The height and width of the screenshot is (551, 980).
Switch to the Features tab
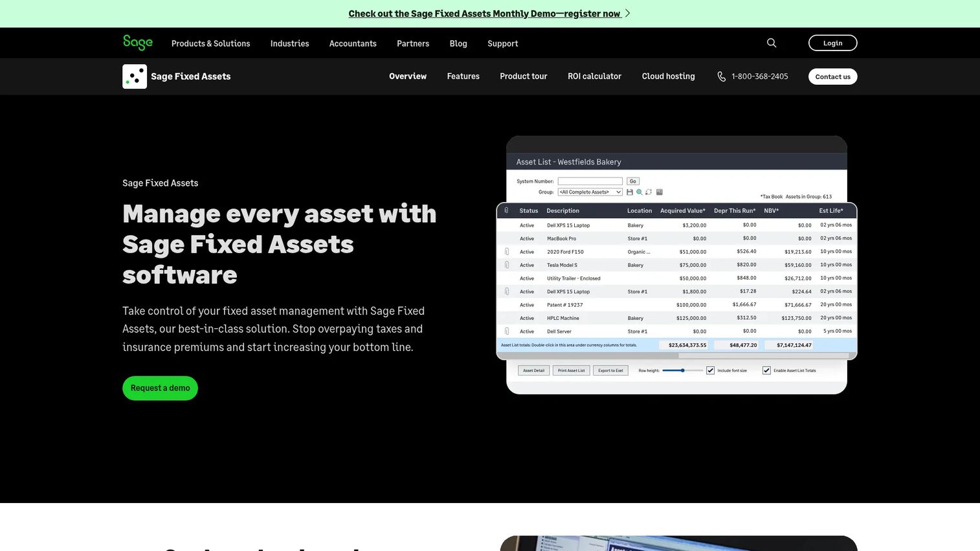click(x=463, y=76)
